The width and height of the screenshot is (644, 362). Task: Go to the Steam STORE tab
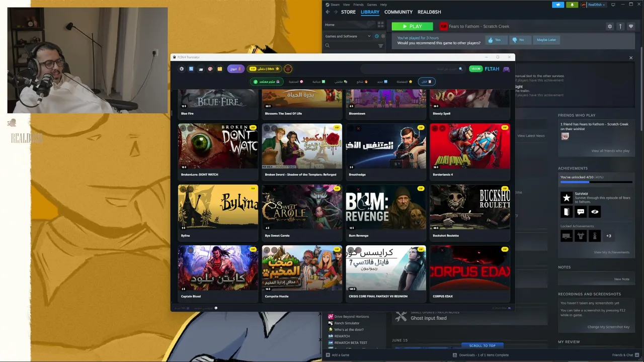coord(348,12)
